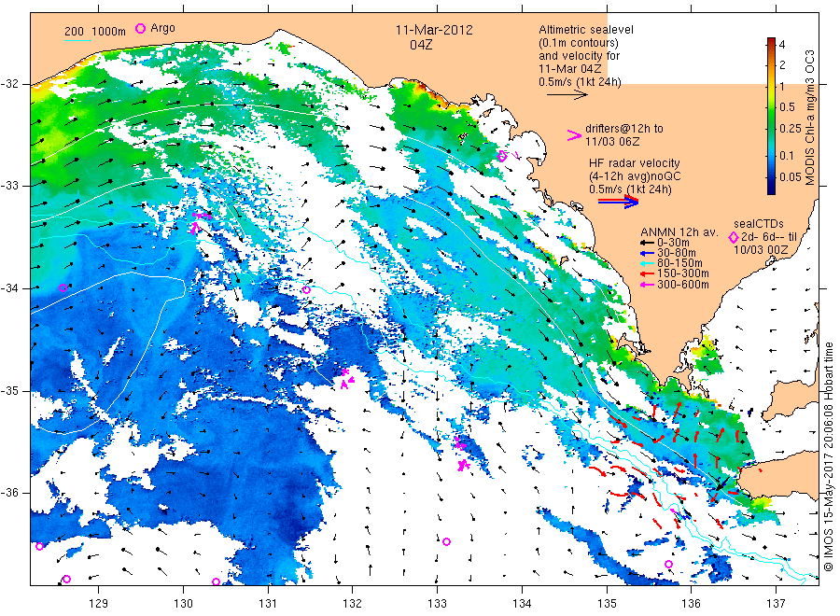Click the cyan 80-150m ANMN arrow
Screen dimensions: 840x616
point(647,263)
